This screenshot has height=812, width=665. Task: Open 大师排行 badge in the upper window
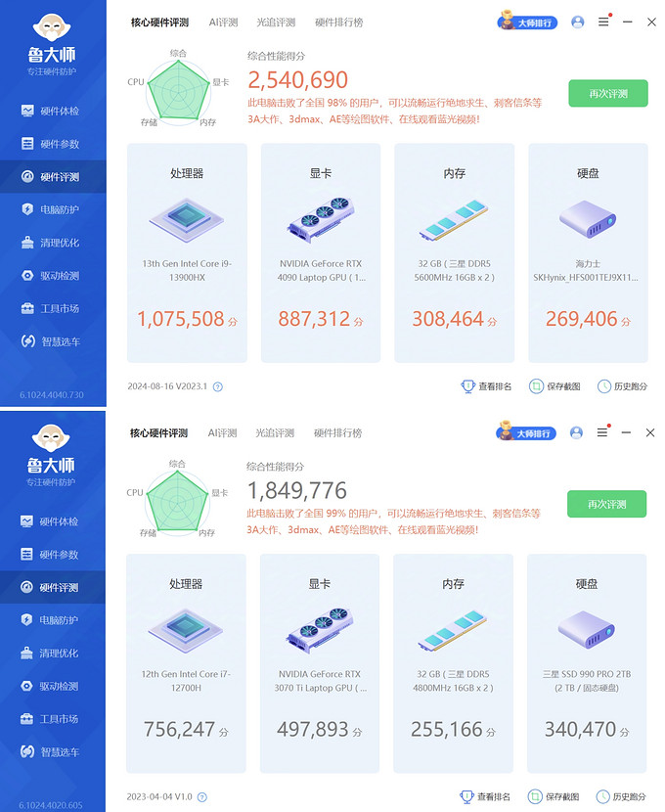[528, 22]
